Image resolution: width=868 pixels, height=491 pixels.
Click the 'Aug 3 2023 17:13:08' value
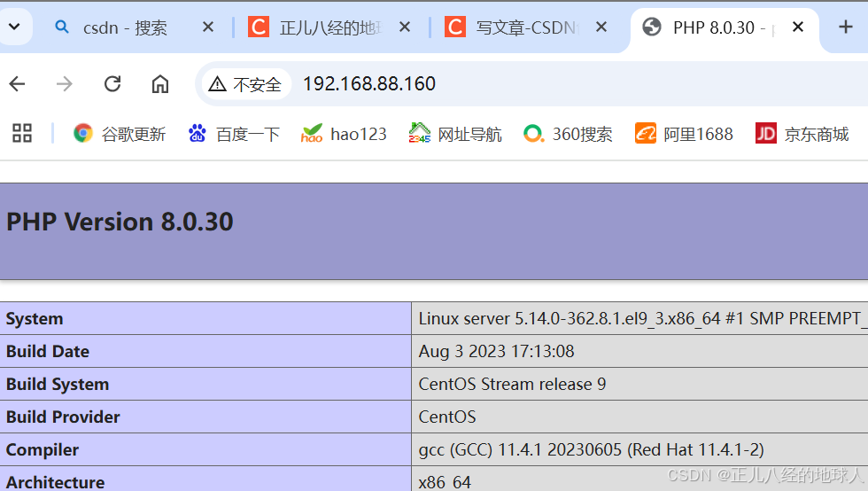pyautogui.click(x=497, y=351)
